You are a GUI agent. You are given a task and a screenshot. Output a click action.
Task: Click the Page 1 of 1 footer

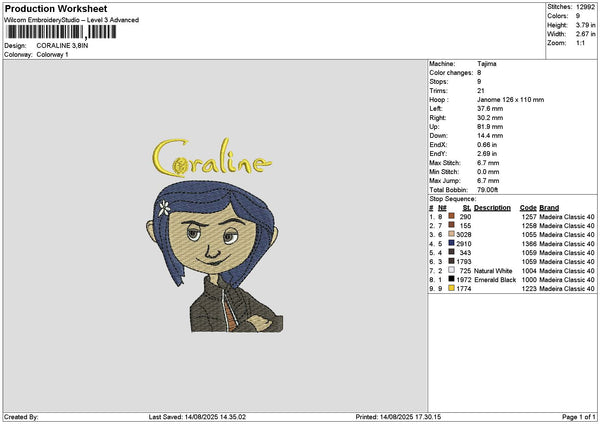point(579,417)
